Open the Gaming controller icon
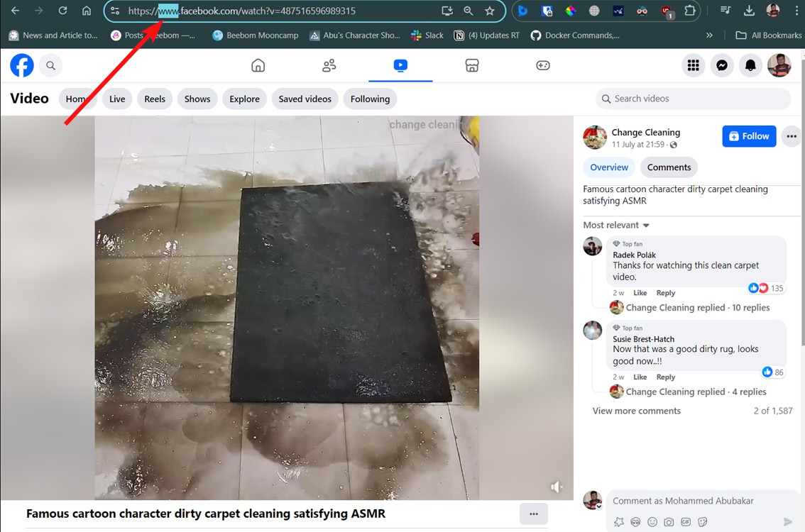 542,66
